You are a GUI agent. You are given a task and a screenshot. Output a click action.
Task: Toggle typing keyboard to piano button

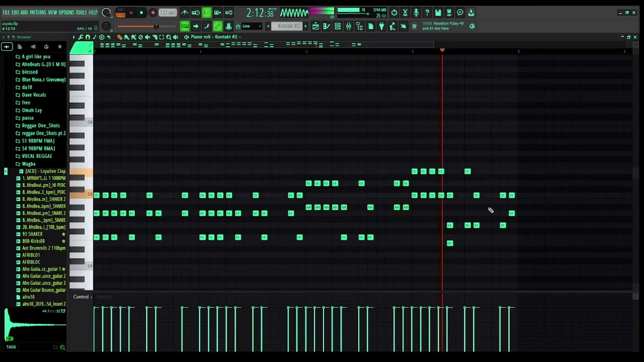[x=185, y=26]
